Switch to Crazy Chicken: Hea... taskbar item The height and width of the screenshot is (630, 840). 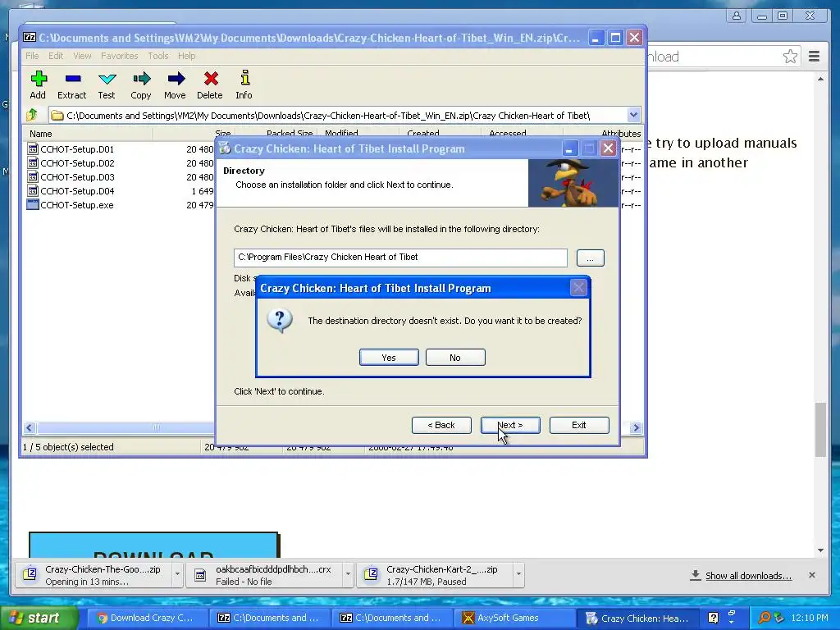click(x=637, y=618)
